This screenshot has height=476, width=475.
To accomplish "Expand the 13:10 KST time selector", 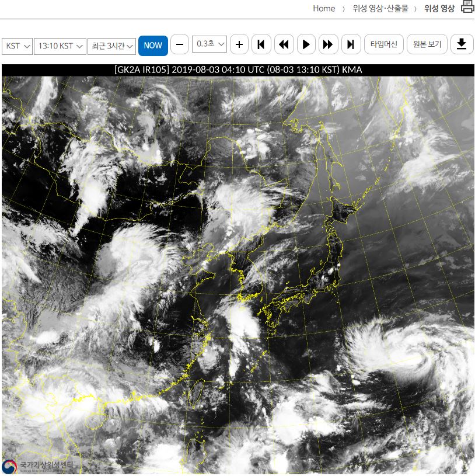I will (x=60, y=46).
